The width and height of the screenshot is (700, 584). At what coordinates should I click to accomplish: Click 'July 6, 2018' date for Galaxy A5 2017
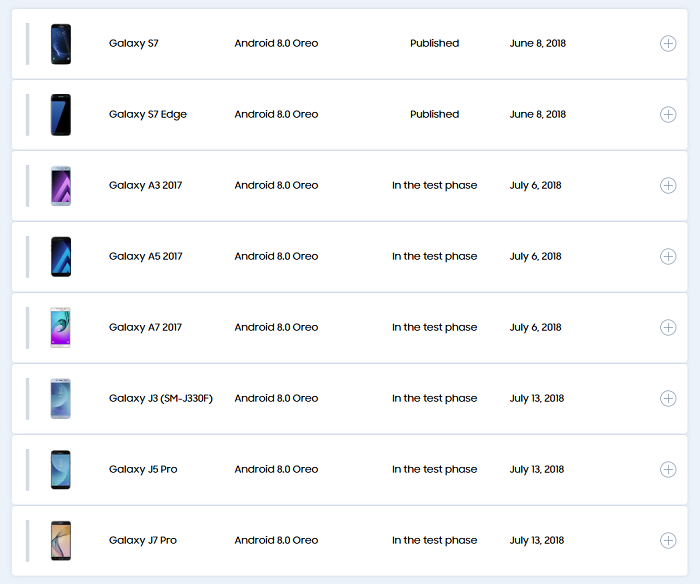pyautogui.click(x=535, y=256)
